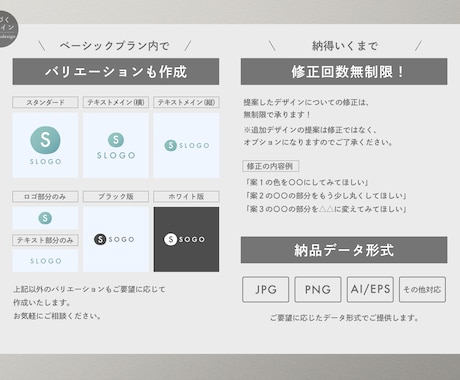Click the 「案３の〇〇の部分を△△に line
460x380 pixels.
point(325,209)
